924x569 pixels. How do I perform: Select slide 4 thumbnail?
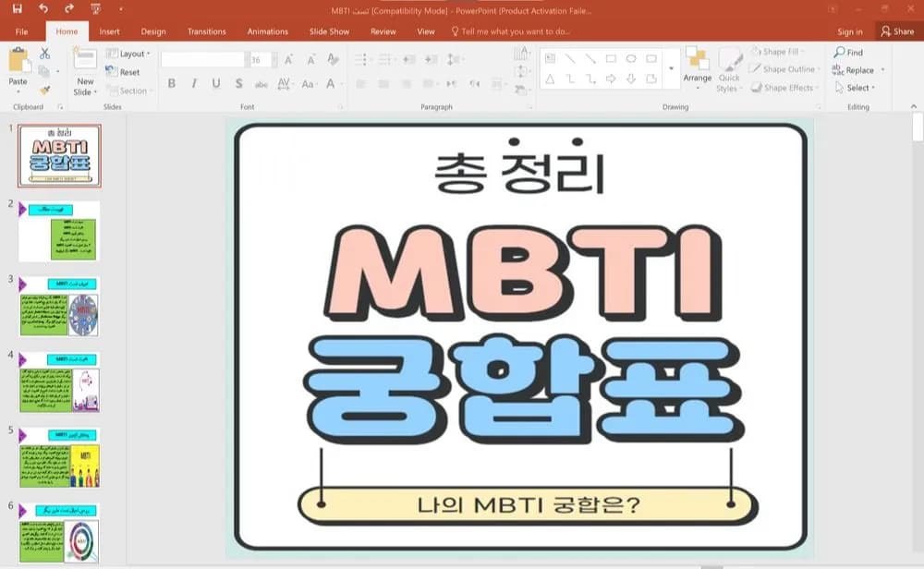coord(59,381)
